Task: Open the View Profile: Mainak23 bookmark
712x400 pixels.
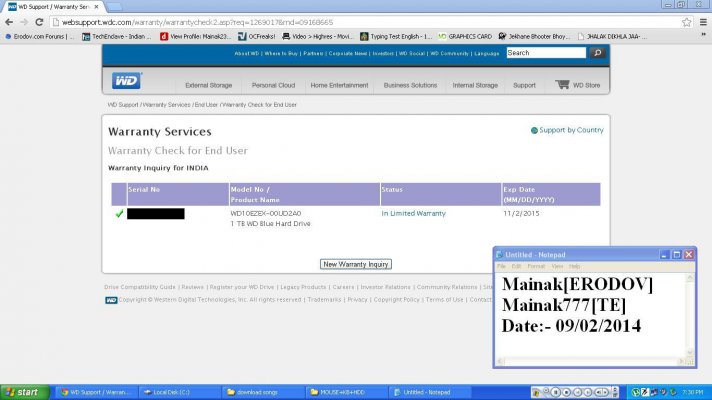Action: click(x=196, y=36)
